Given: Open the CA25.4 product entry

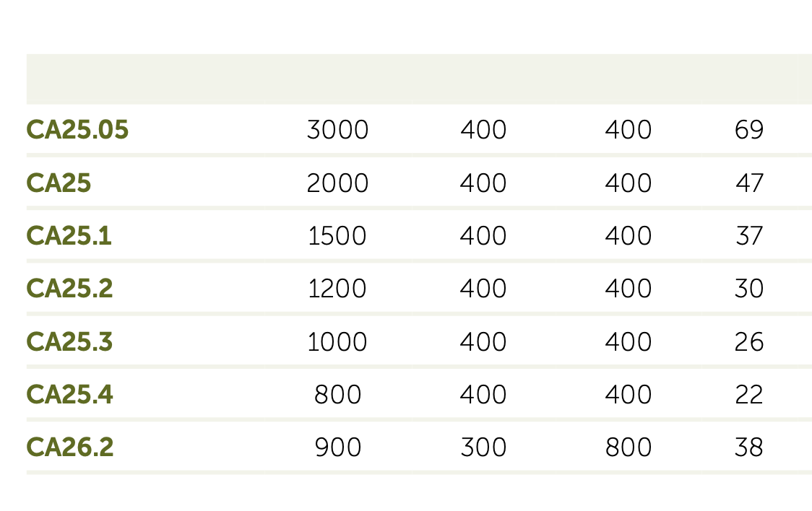Looking at the screenshot, I should click(x=70, y=395).
